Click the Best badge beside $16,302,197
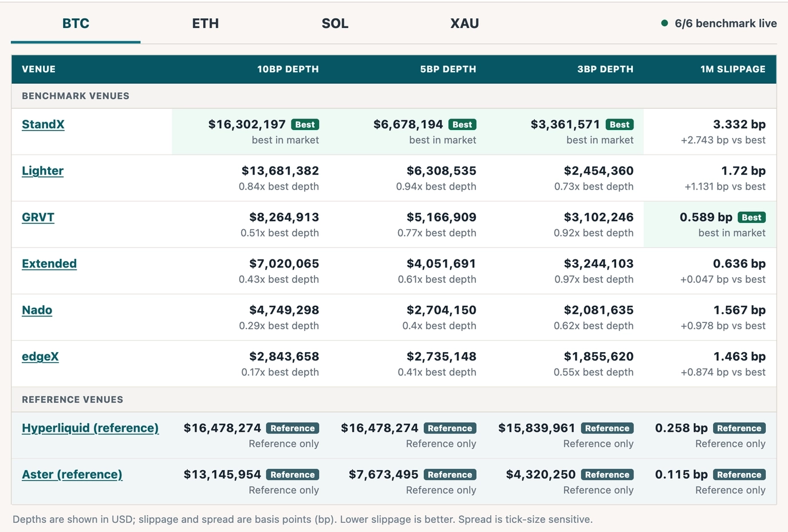The height and width of the screenshot is (532, 788). 305,124
